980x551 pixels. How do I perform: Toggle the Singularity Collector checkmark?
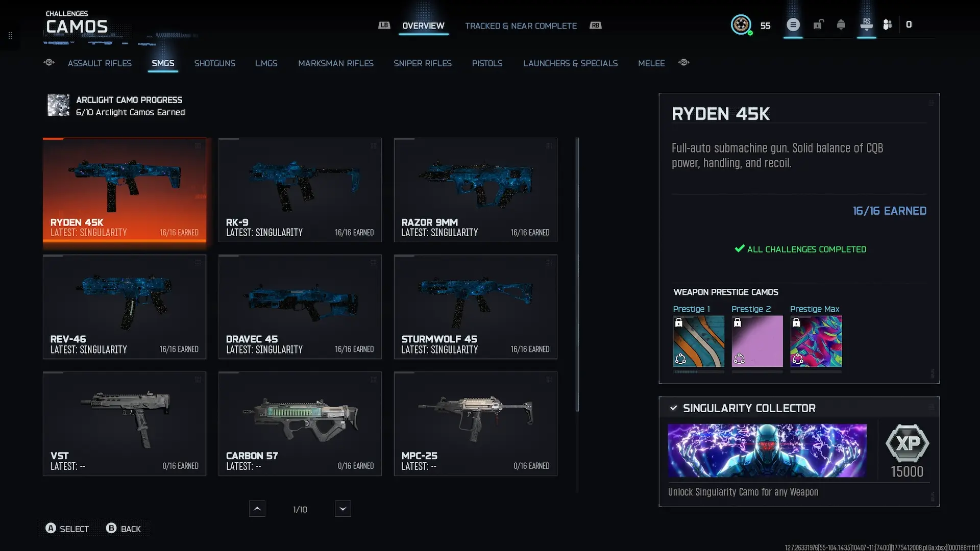pos(673,408)
